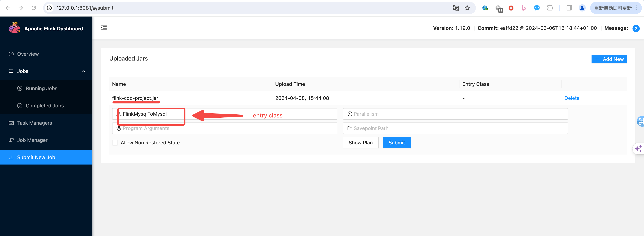The width and height of the screenshot is (644, 236).
Task: Click the Job Manager build icon
Action: 11,140
